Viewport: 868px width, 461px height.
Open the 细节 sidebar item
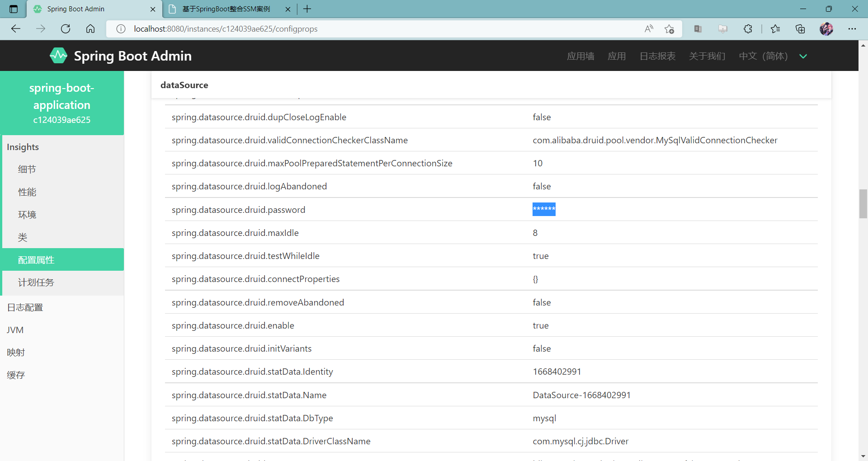click(x=63, y=169)
